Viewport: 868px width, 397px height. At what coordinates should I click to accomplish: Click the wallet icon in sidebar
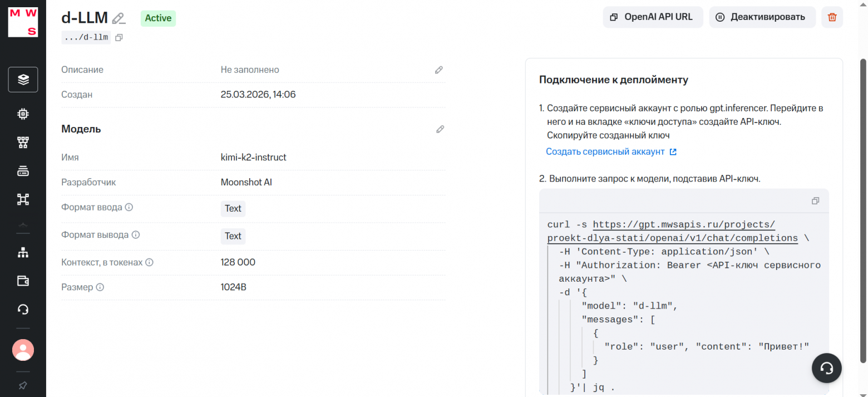(x=23, y=281)
